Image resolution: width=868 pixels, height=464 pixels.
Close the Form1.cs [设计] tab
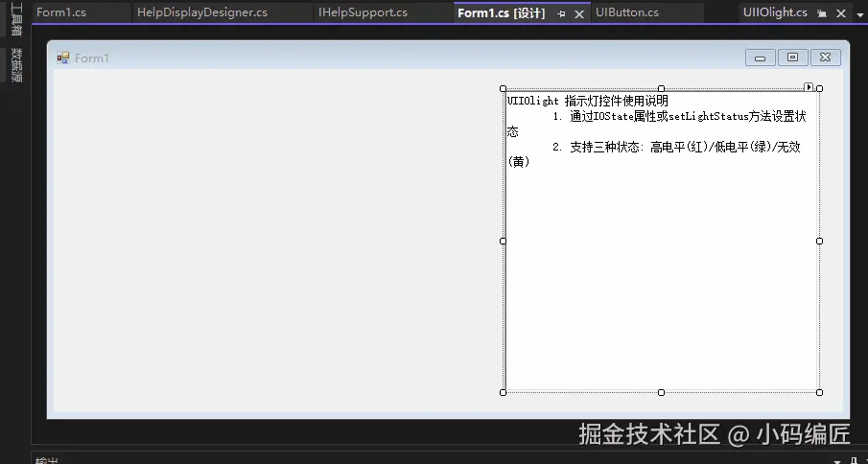[579, 14]
